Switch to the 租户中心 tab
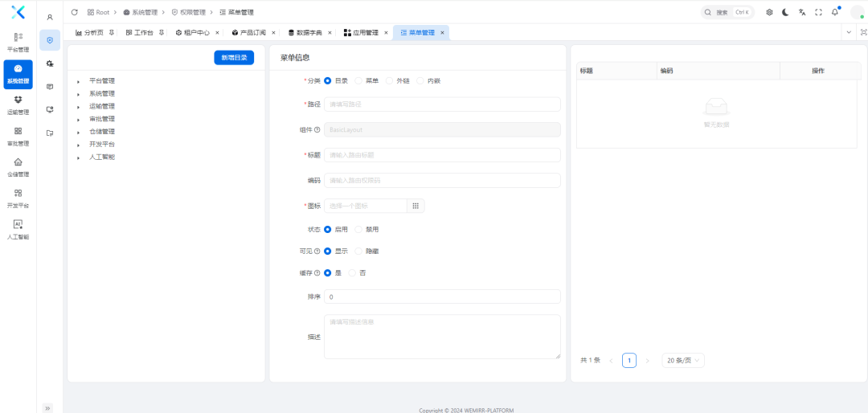 (192, 33)
